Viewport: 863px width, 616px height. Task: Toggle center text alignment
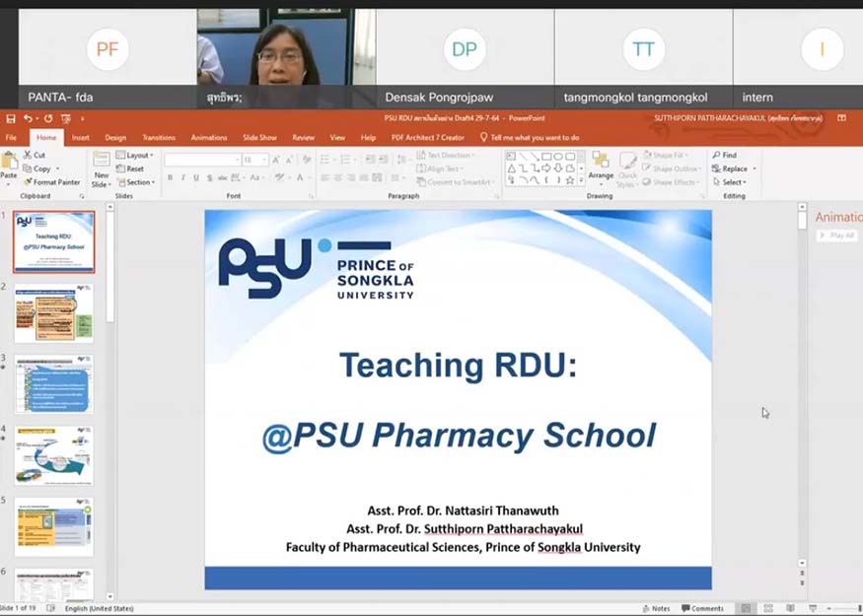click(337, 177)
